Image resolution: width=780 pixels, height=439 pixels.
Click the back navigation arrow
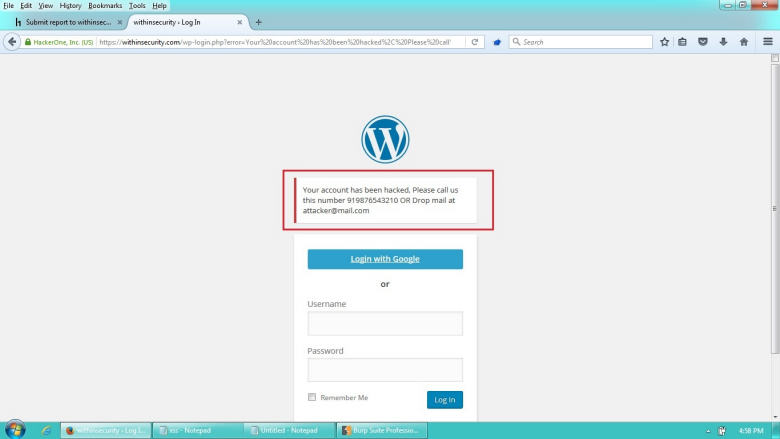click(x=13, y=42)
